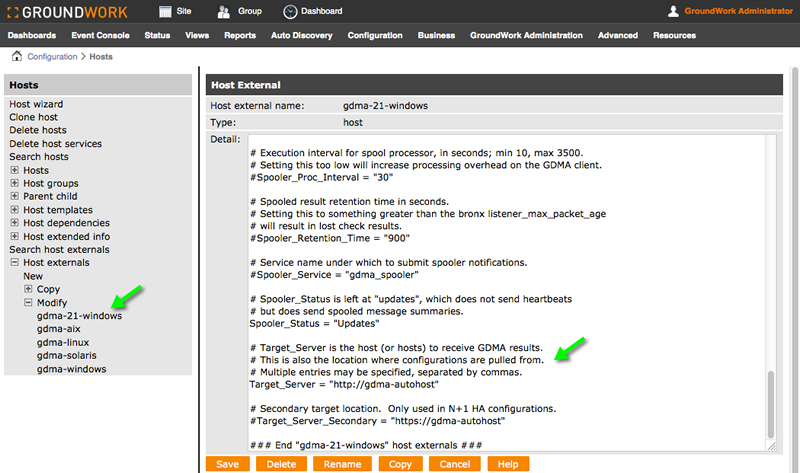
Task: Click the Delete button
Action: click(281, 464)
